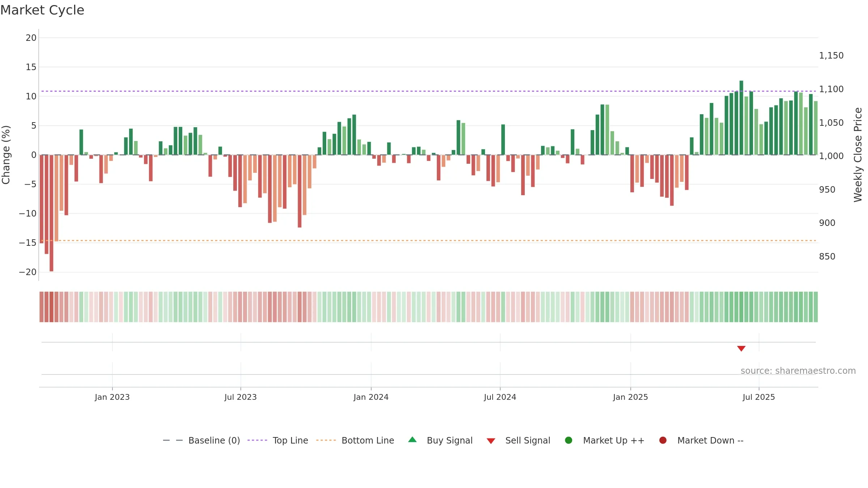Click the Jan 2025 x-axis label
868x488 pixels.
tap(630, 397)
